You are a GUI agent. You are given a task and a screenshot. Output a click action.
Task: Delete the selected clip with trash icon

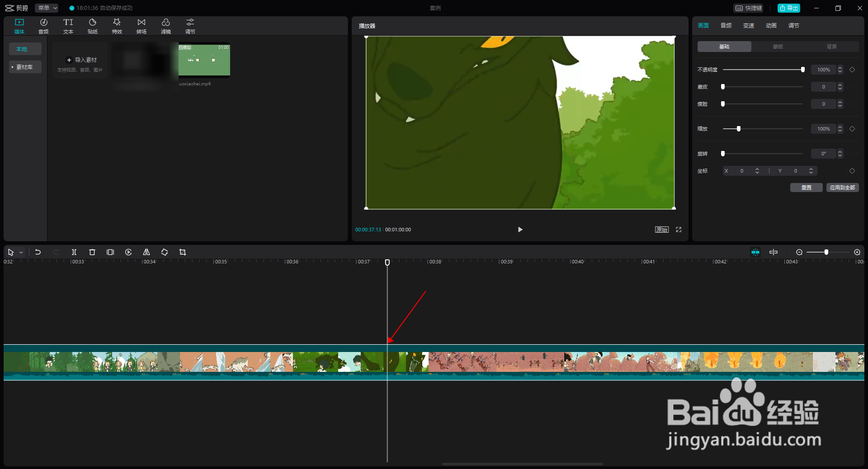(x=92, y=252)
